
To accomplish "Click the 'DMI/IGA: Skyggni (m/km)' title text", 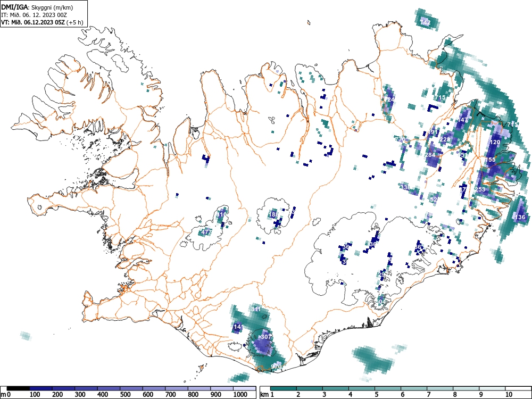I will (x=37, y=7).
